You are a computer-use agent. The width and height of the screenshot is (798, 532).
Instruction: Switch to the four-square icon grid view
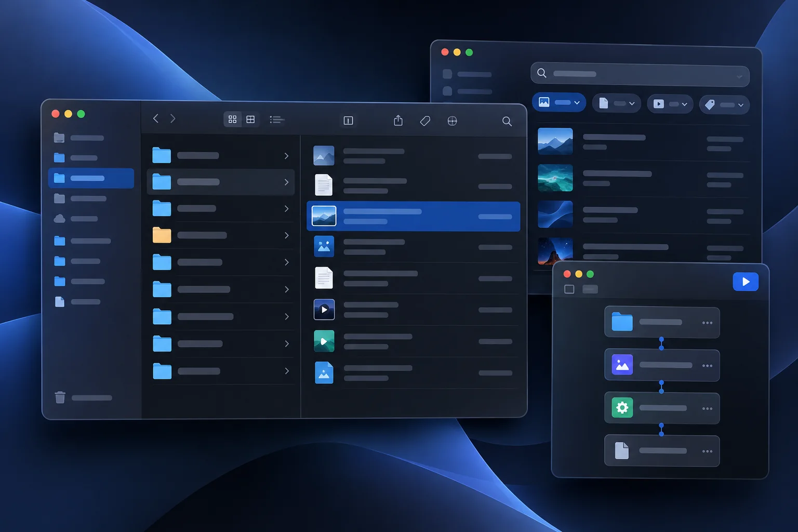(232, 119)
